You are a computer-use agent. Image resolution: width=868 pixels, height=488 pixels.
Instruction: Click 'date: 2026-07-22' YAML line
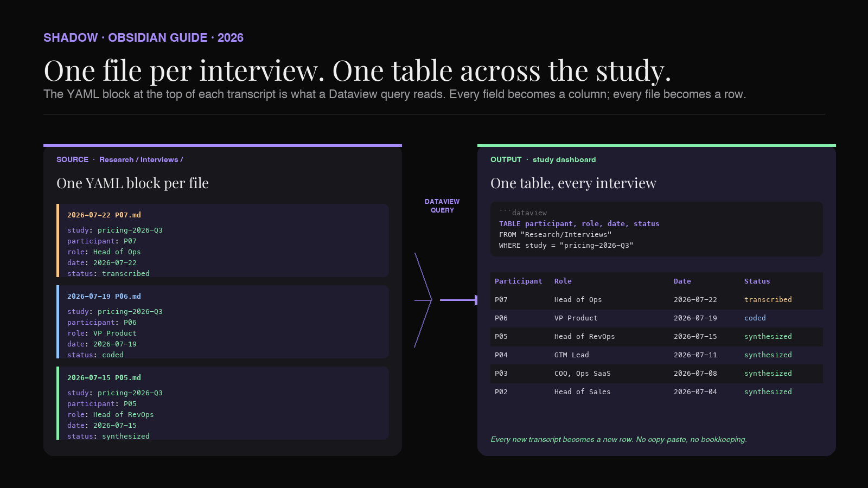coord(102,263)
